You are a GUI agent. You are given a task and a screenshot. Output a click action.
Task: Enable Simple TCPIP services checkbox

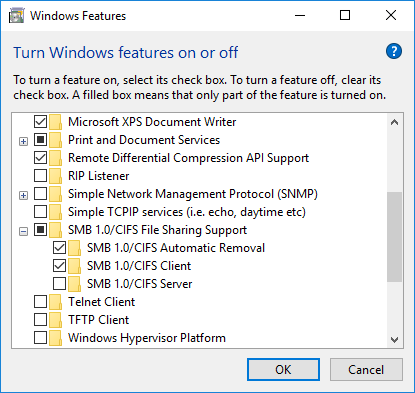click(x=40, y=212)
